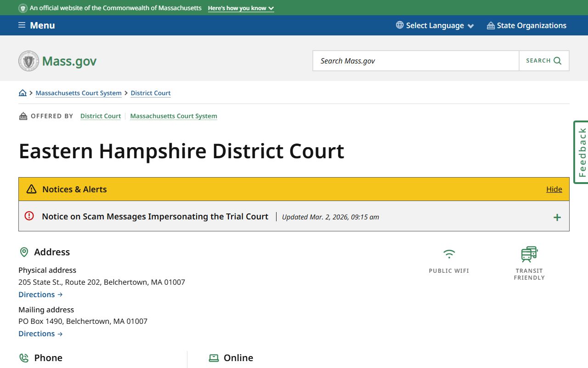
Task: Expand the scam messages notice with plus
Action: point(557,217)
